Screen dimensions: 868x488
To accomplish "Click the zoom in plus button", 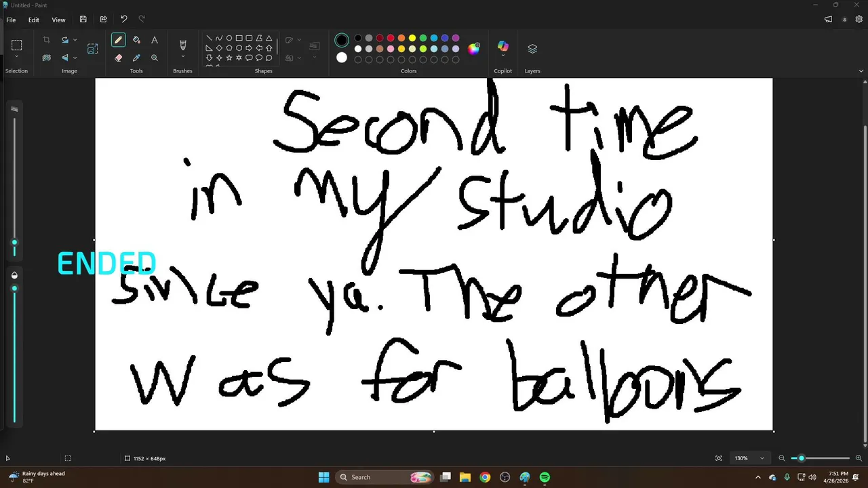I will click(x=859, y=458).
